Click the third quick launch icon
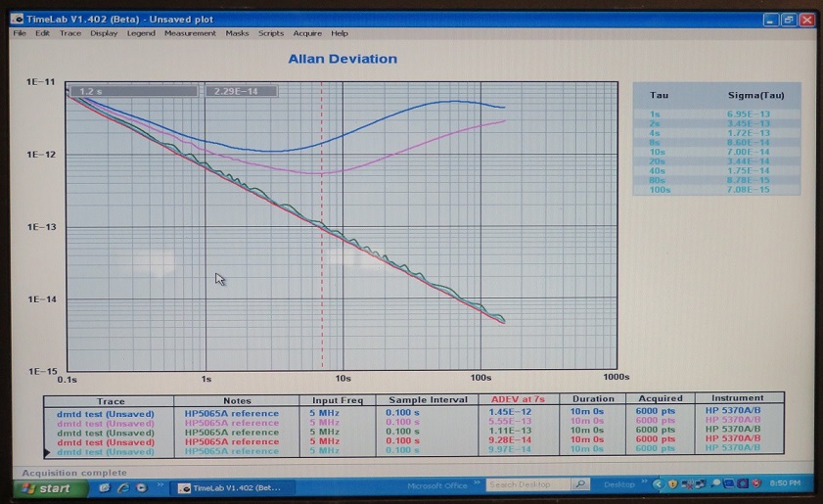 (142, 487)
